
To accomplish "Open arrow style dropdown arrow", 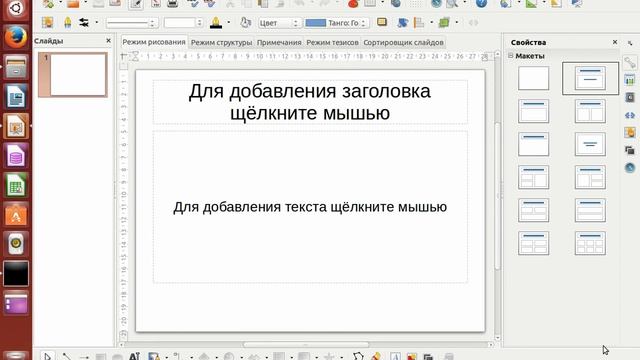I will pos(97,22).
